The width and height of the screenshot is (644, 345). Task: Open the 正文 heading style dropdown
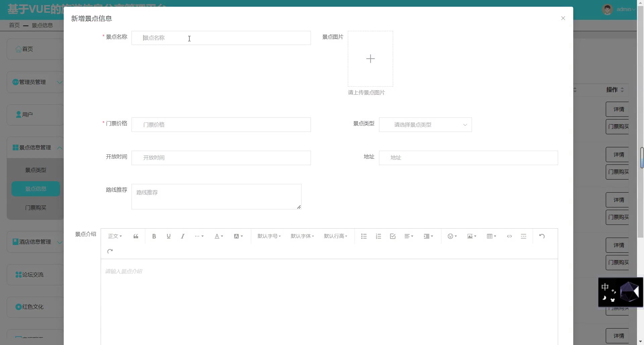[x=115, y=236]
